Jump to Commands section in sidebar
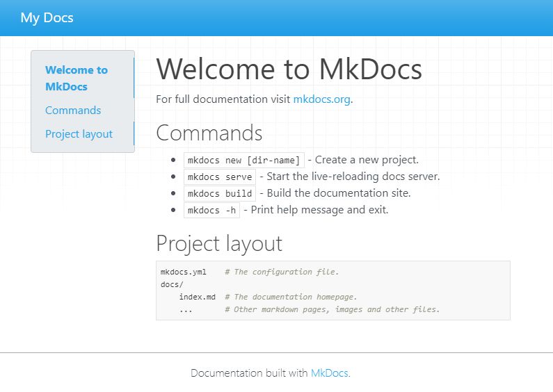 coord(73,111)
